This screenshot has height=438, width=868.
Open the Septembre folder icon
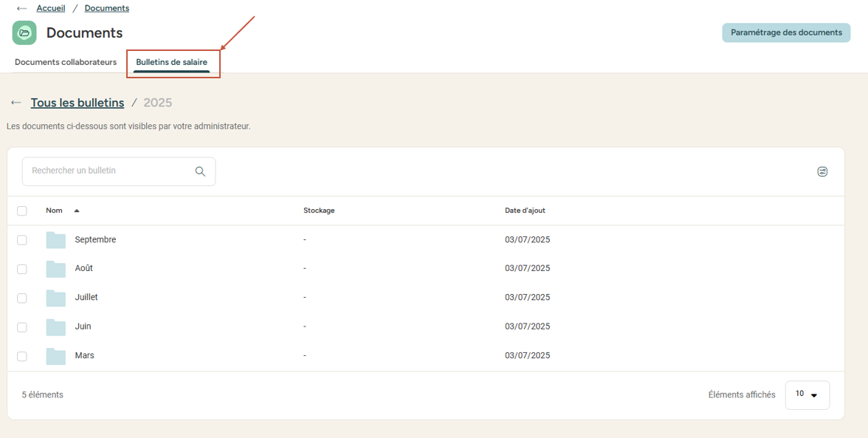pyautogui.click(x=56, y=240)
